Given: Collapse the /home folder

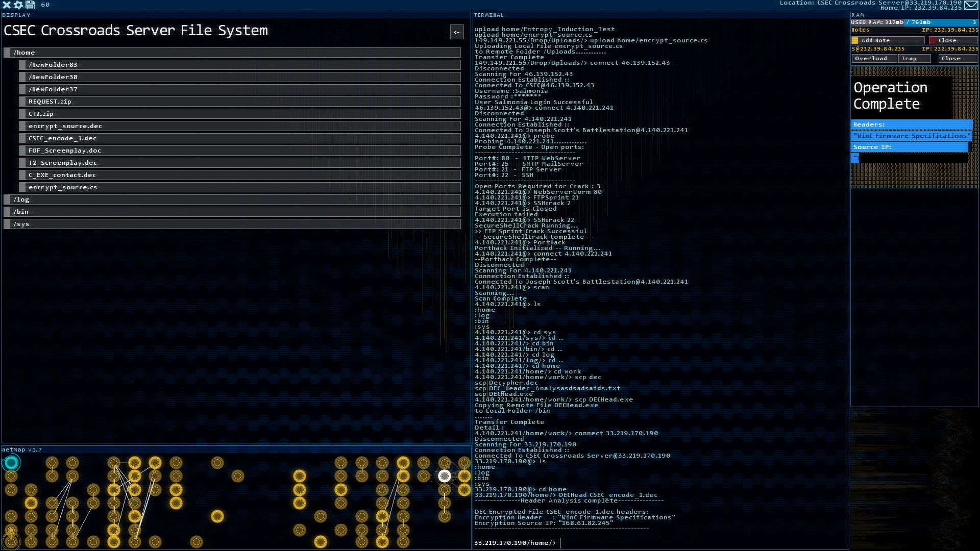Looking at the screenshot, I should point(232,53).
